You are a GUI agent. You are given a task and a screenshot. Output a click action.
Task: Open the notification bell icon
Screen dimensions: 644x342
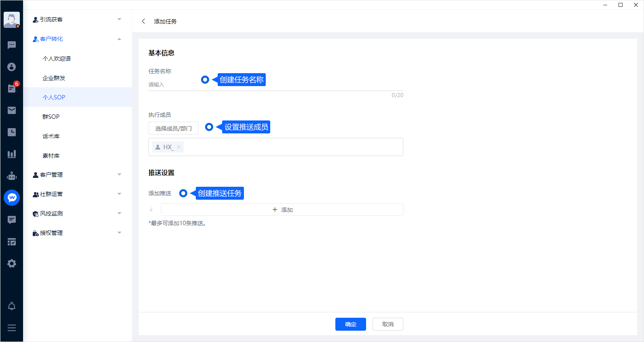click(x=12, y=306)
